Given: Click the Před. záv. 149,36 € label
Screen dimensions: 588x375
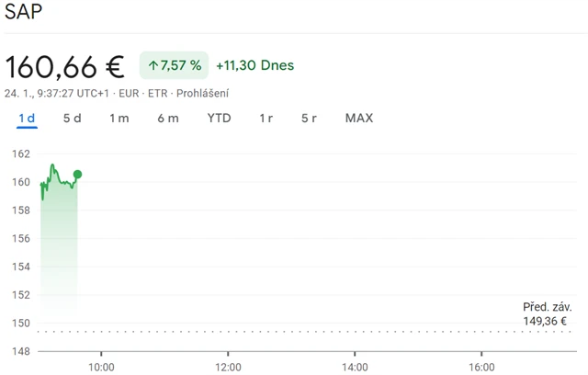Looking at the screenshot, I should (x=546, y=314).
